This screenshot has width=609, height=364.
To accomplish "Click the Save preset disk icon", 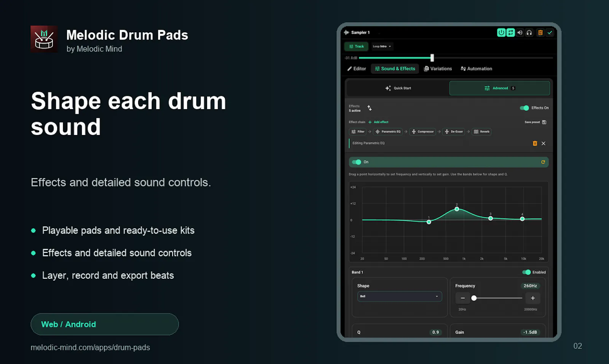I will [x=544, y=122].
